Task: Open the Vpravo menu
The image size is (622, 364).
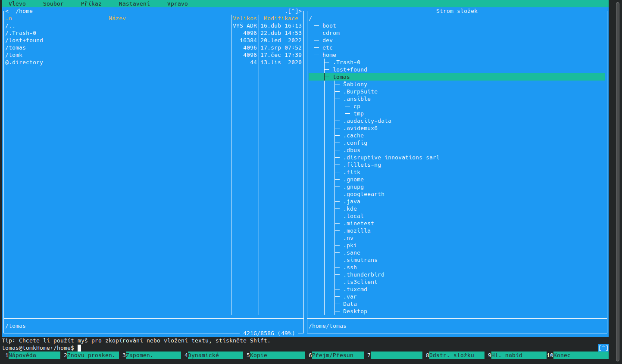Action: point(178,3)
